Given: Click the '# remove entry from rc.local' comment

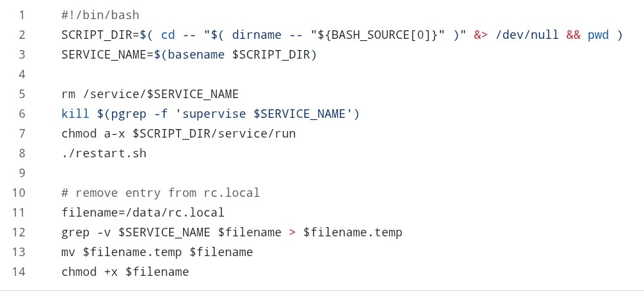Looking at the screenshot, I should coord(160,192).
